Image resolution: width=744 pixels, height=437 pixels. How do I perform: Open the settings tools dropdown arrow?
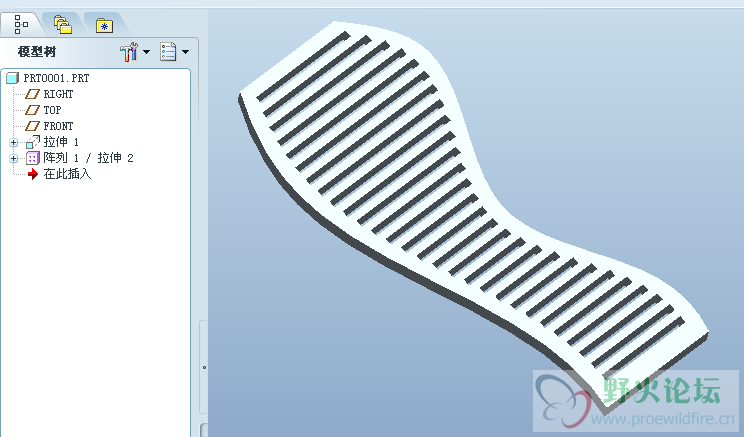tap(146, 52)
